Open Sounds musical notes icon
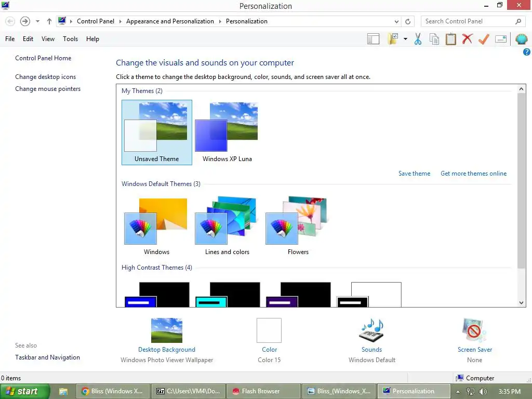 [371, 330]
